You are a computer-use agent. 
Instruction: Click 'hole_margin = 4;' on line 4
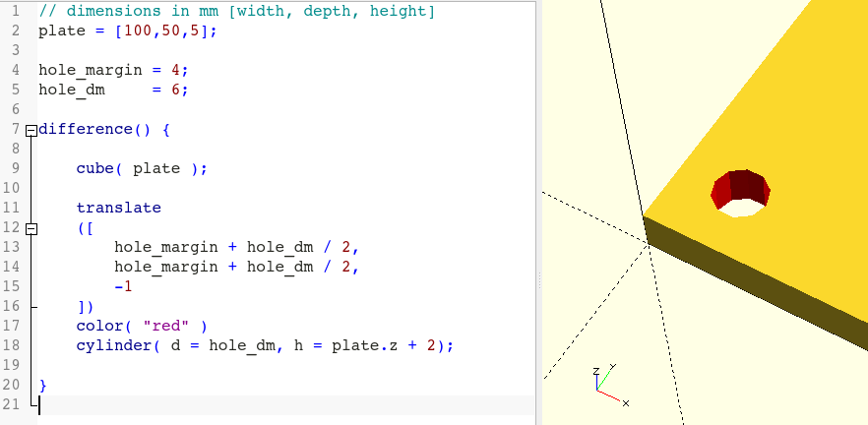click(x=113, y=70)
